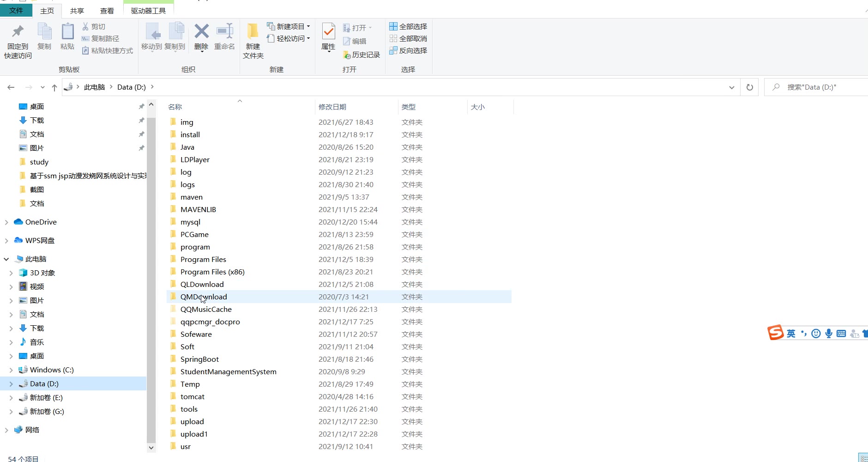
Task: Expand 新加卷 (E:) drive node
Action: (x=11, y=398)
